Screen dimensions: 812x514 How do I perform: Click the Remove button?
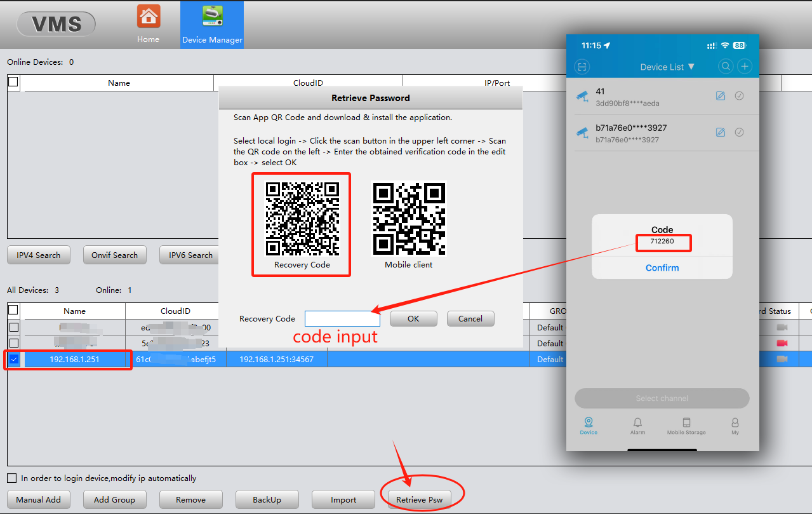point(190,499)
